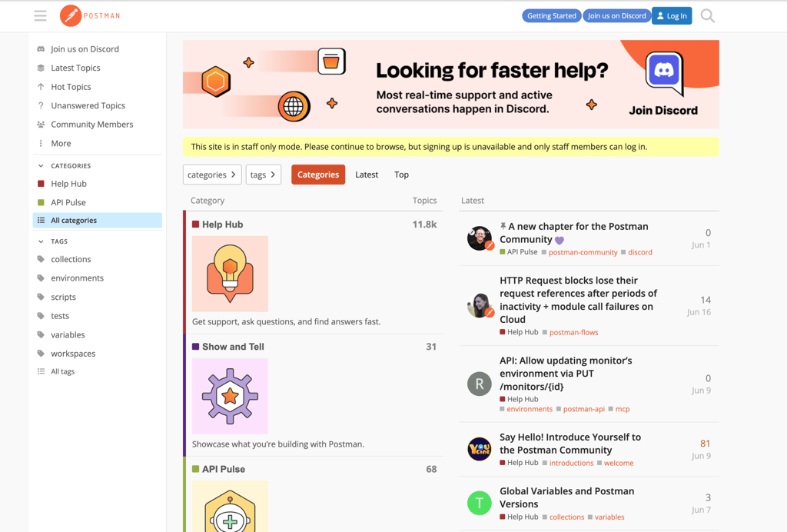The image size is (787, 532).
Task: Click the More vertical dots icon
Action: coord(42,144)
